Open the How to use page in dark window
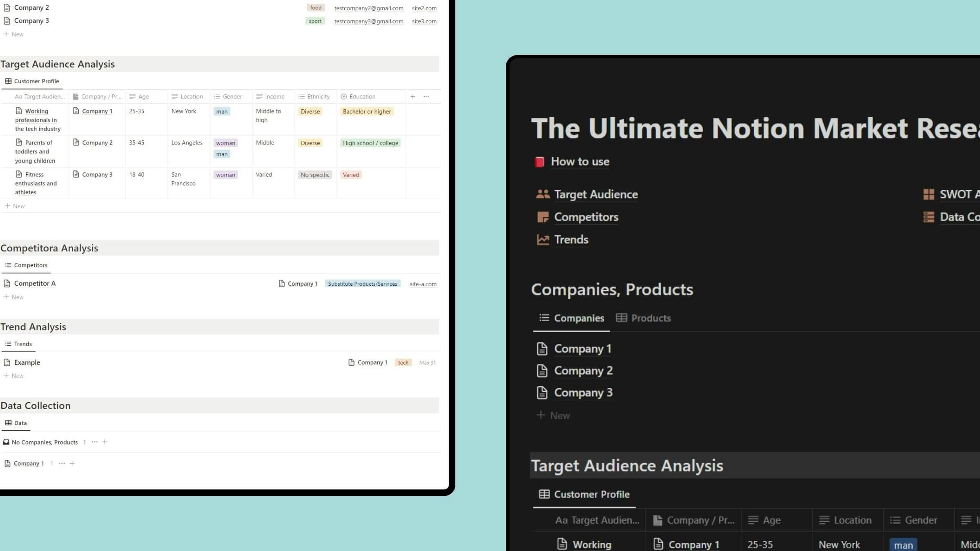Viewport: 980px width, 551px height. [x=580, y=162]
